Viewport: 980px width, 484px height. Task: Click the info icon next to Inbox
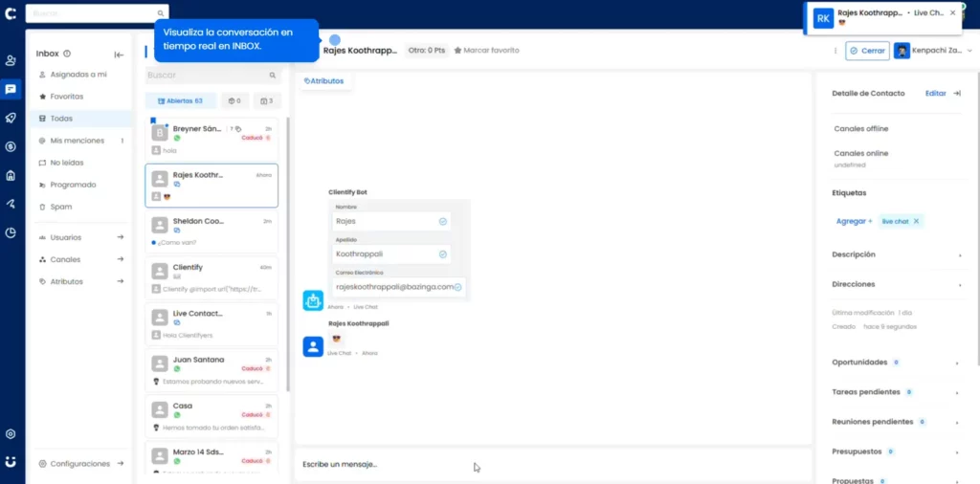pyautogui.click(x=67, y=54)
